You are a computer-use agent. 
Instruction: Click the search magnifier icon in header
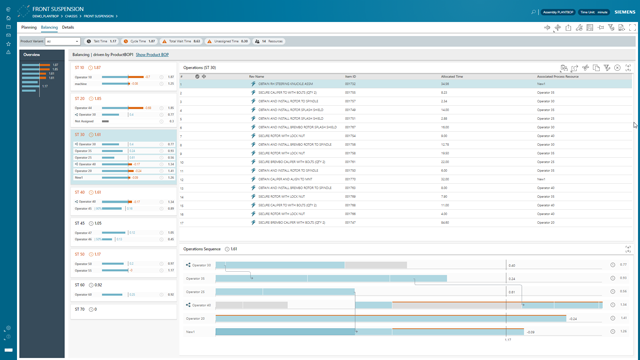pyautogui.click(x=533, y=12)
